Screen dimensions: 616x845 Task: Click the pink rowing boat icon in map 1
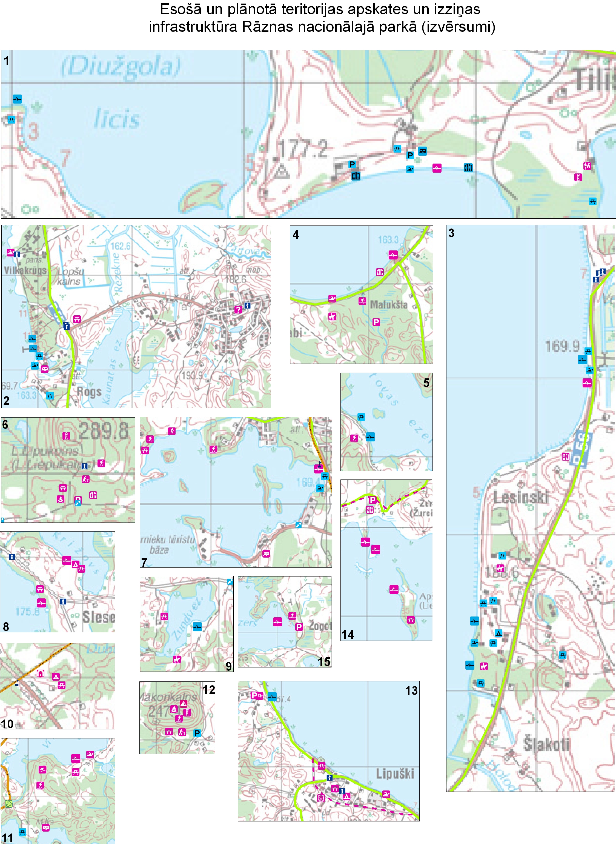click(x=437, y=168)
